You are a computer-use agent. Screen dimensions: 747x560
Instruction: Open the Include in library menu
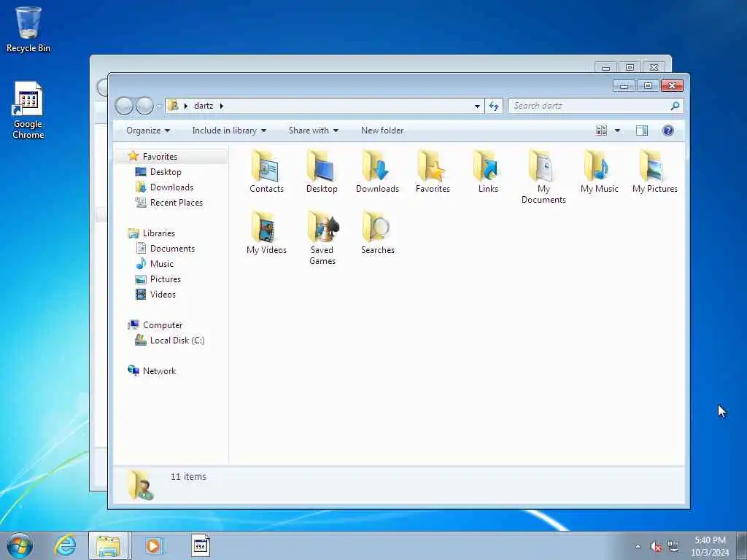click(x=229, y=131)
